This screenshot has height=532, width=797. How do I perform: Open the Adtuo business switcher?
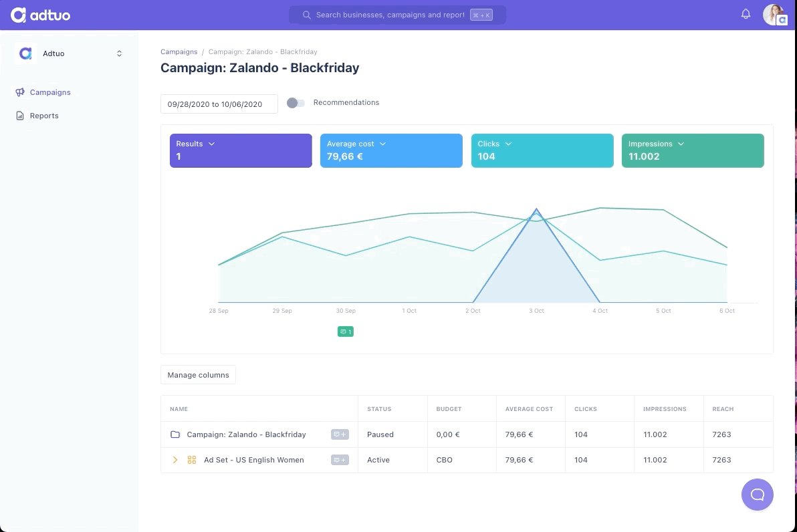point(69,53)
